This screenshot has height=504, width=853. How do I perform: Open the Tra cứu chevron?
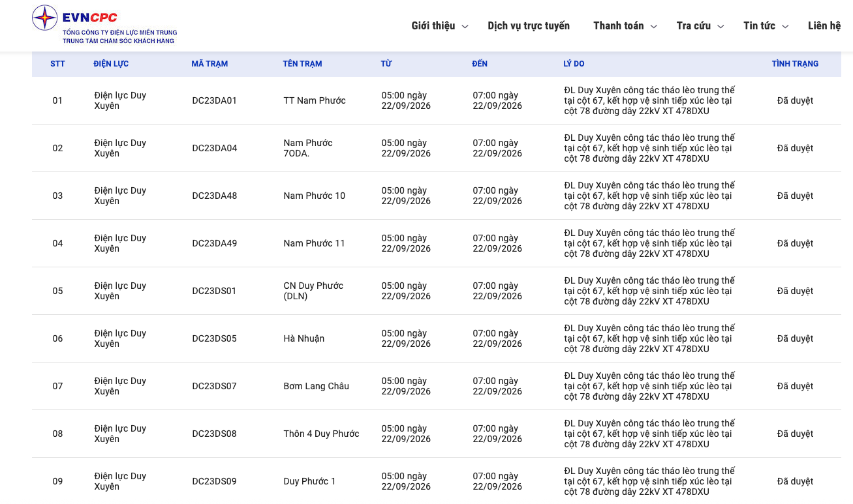[721, 27]
